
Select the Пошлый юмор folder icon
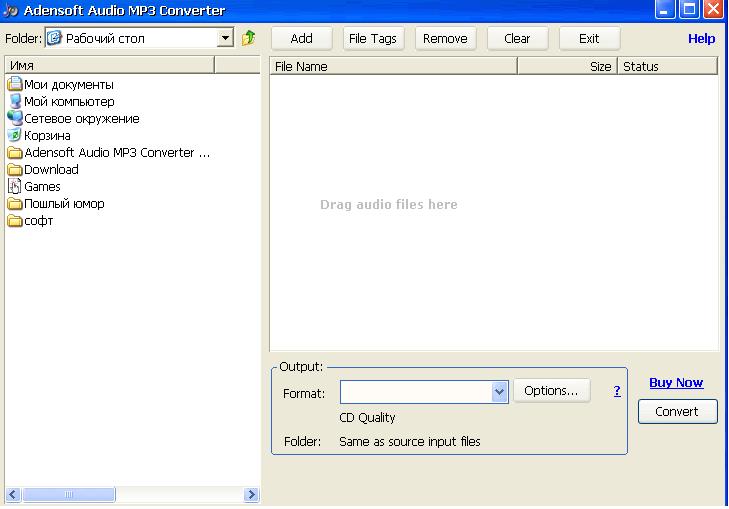[15, 204]
